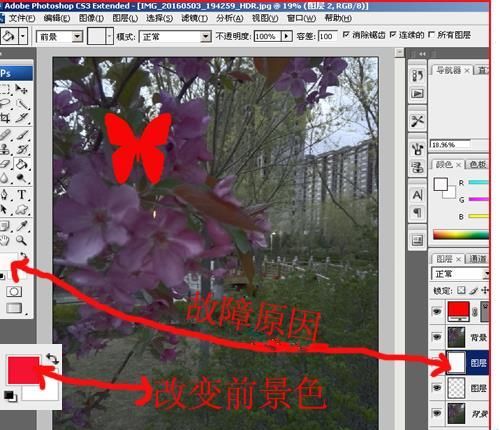Switch to the 色板 tab
The image size is (500, 430).
point(478,164)
